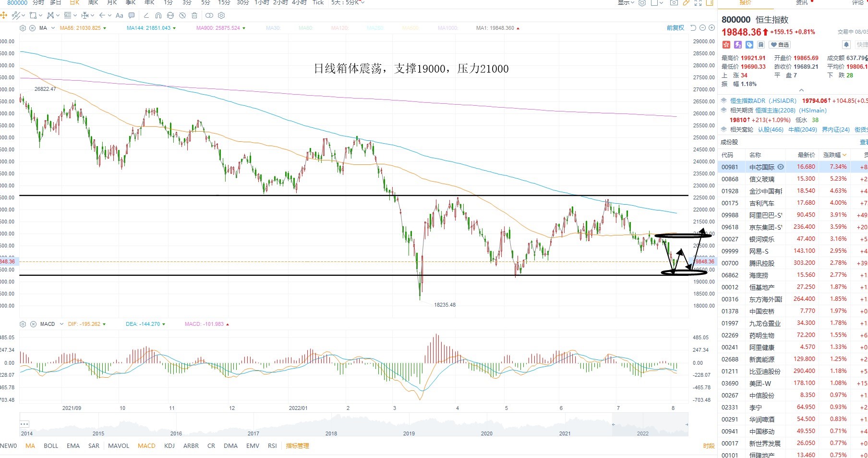This screenshot has height=458, width=868.
Task: Open 指标管理 indicator management
Action: point(297,446)
